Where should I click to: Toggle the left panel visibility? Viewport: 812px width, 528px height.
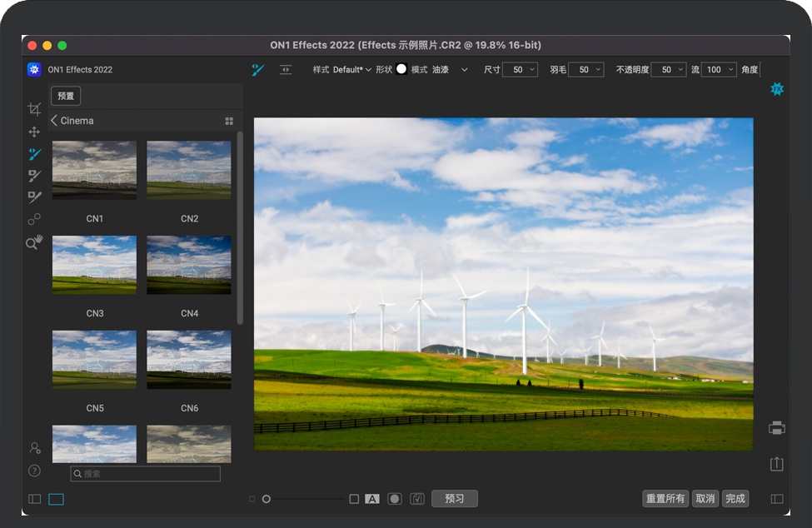(x=34, y=499)
